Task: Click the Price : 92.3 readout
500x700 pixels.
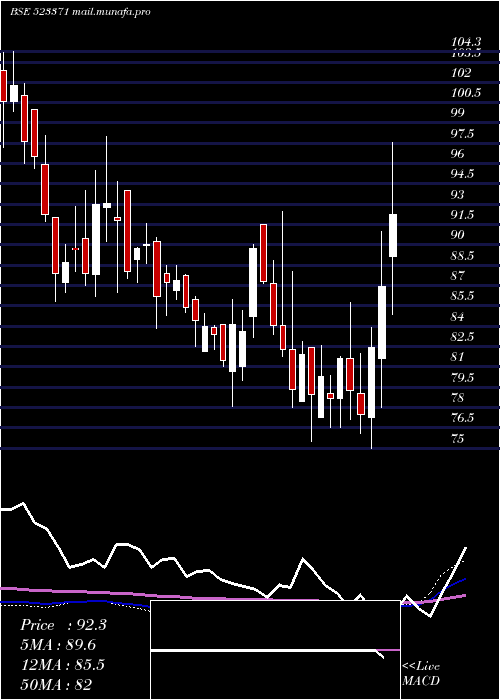Action: [x=63, y=625]
